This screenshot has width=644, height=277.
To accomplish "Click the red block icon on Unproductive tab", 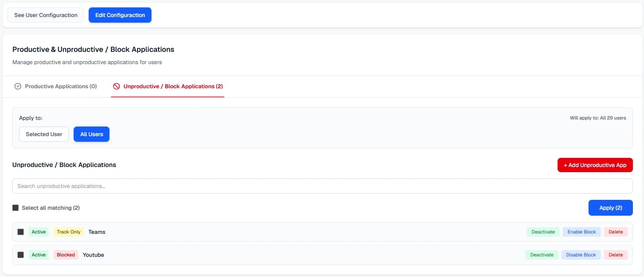I will click(x=117, y=86).
